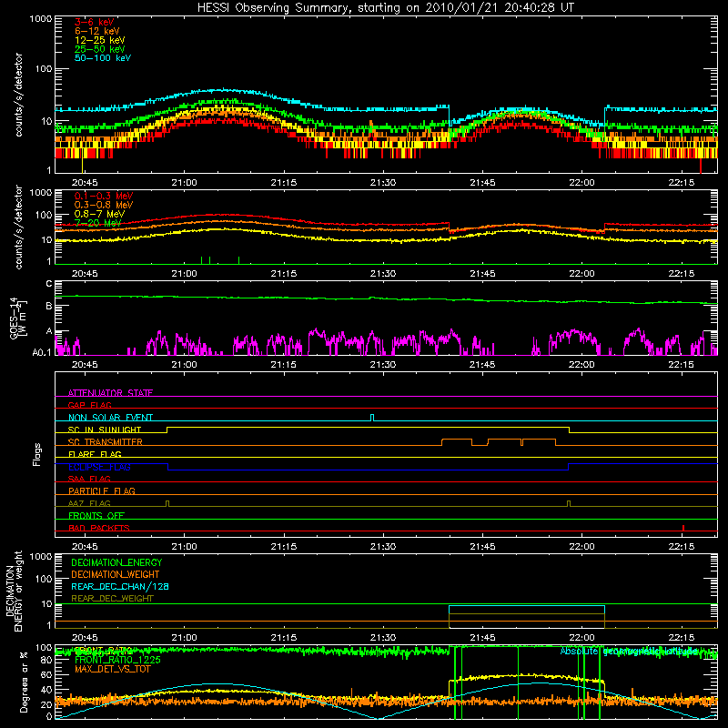Click the 0.3-0.8 MeV legend label
Image resolution: width=728 pixels, height=728 pixels.
pos(104,205)
